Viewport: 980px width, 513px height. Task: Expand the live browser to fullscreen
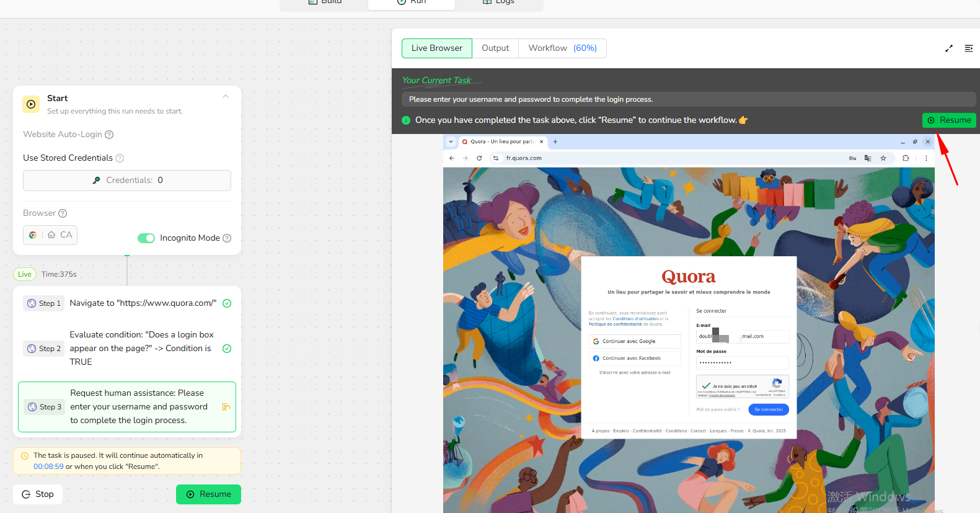click(x=948, y=48)
